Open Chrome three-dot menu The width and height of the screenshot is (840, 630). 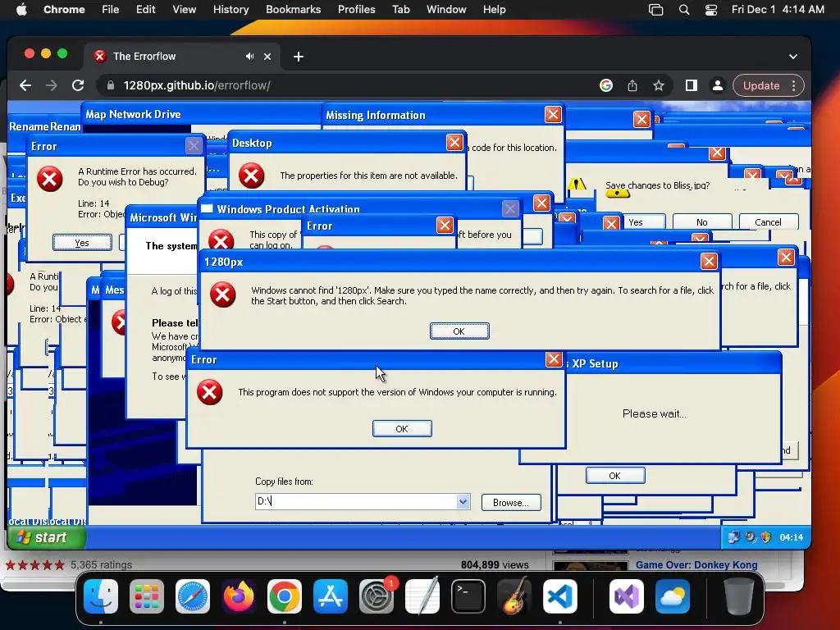coord(794,85)
